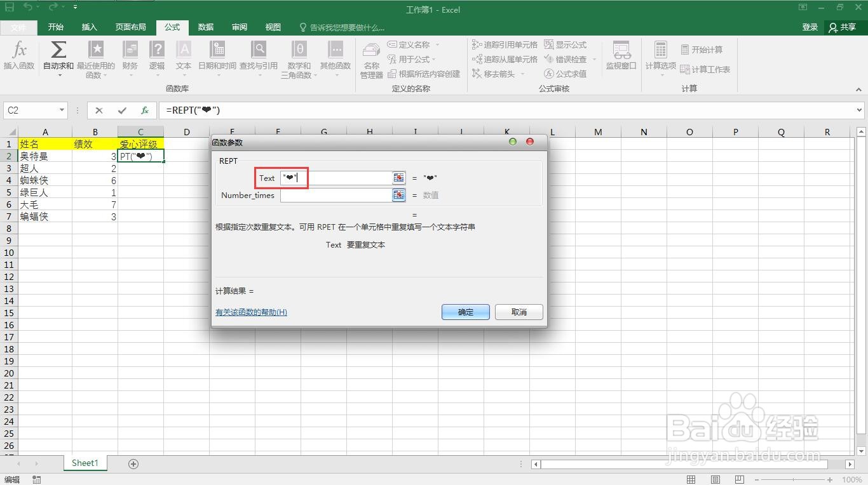Open Define Name (定义名称) dropdown arrow

437,44
